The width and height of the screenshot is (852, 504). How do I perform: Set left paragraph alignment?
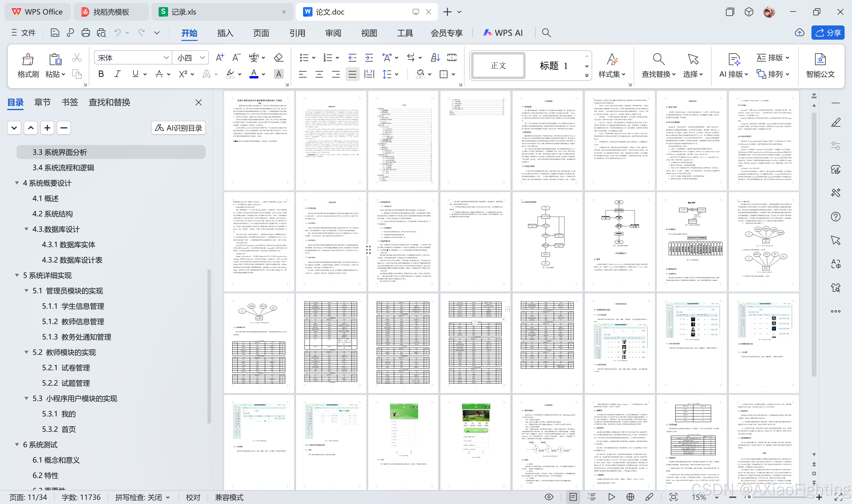pyautogui.click(x=302, y=74)
